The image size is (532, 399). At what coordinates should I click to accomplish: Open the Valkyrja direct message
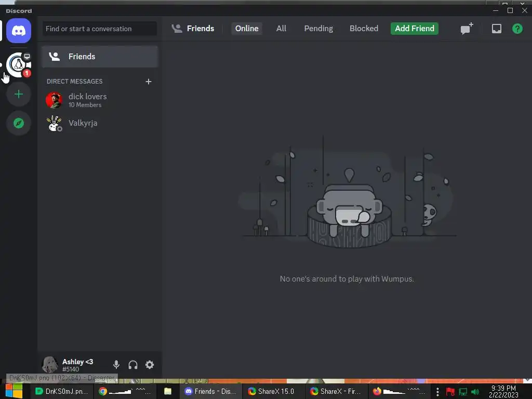click(100, 124)
